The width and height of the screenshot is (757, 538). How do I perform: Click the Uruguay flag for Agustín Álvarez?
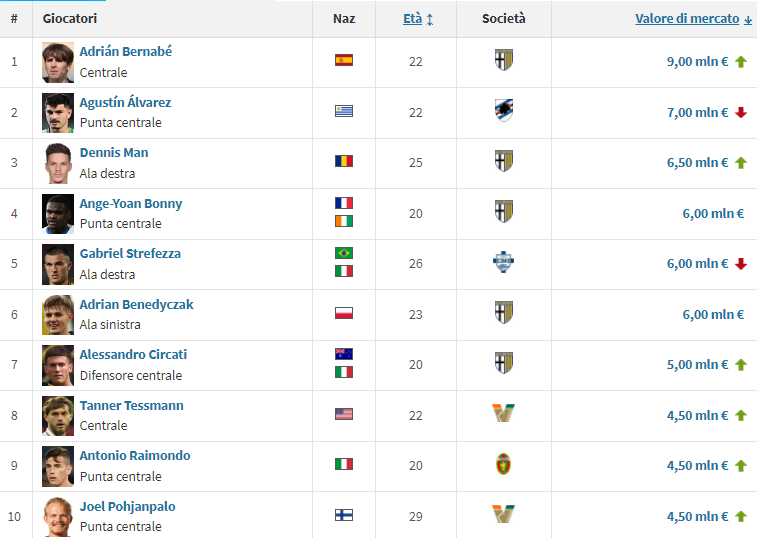[344, 111]
